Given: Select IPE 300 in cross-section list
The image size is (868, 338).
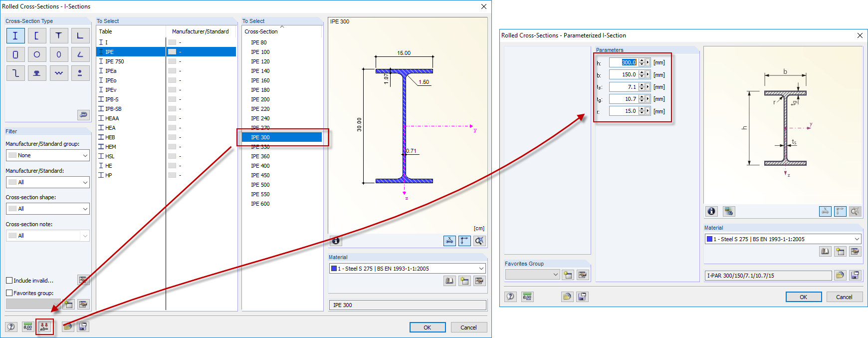Looking at the screenshot, I should pyautogui.click(x=282, y=137).
